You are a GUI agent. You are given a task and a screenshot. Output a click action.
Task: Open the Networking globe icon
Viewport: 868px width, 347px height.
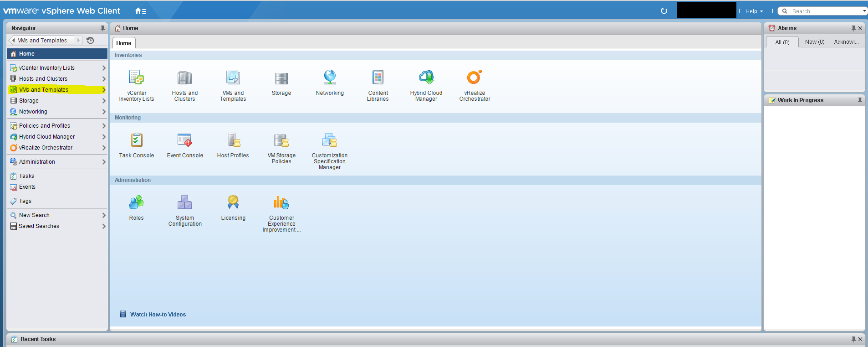pos(330,77)
